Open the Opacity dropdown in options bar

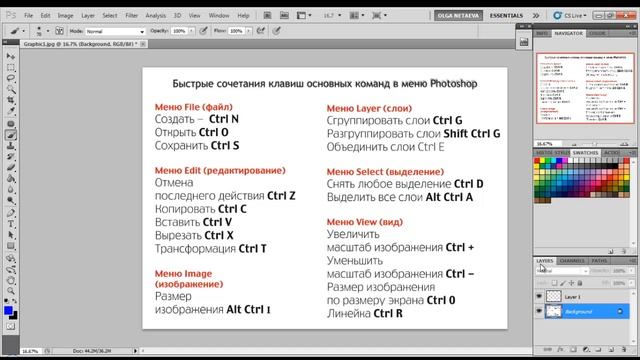(x=191, y=31)
